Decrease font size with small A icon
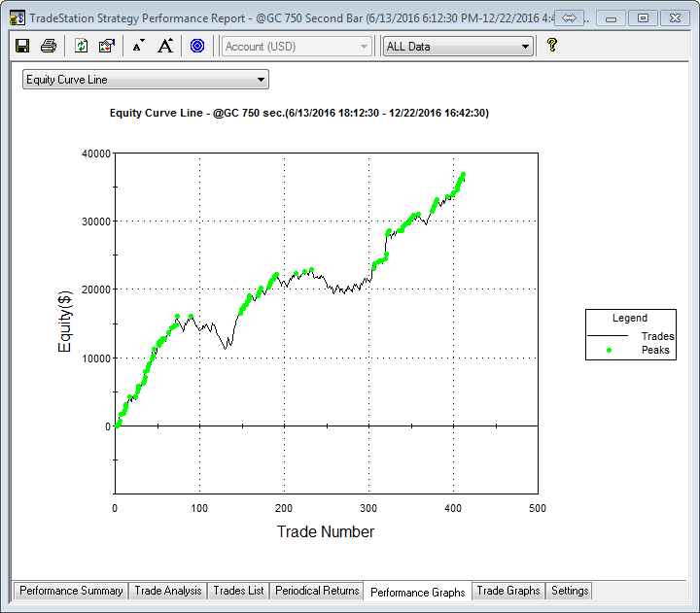This screenshot has width=700, height=613. coord(138,46)
